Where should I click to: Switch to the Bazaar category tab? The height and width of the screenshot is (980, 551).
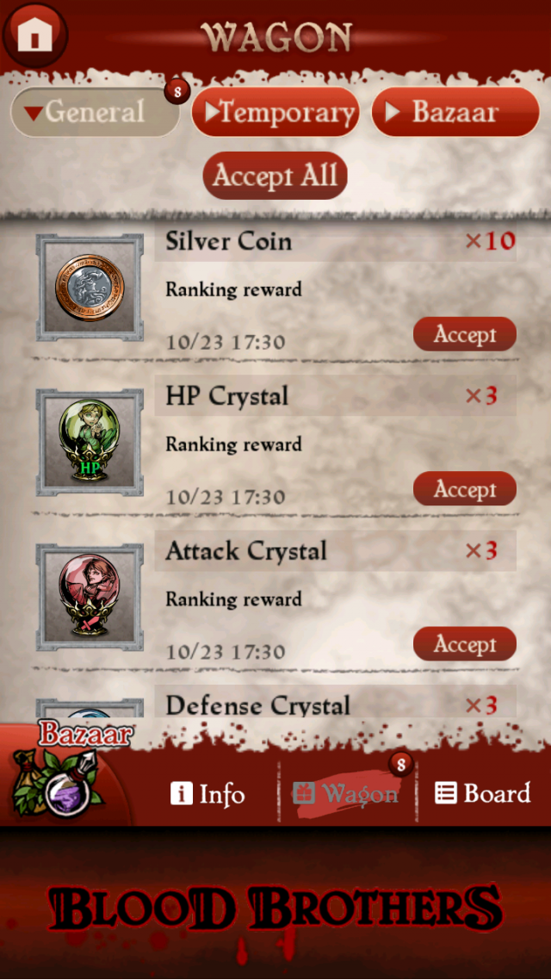coord(455,113)
